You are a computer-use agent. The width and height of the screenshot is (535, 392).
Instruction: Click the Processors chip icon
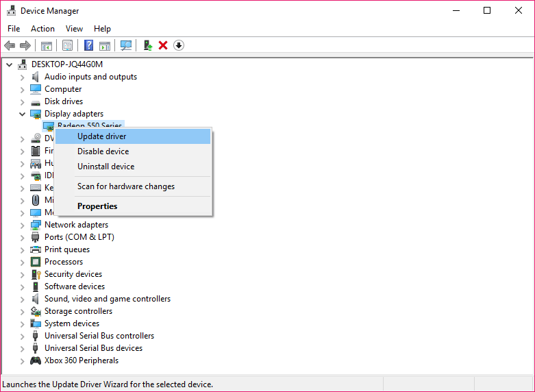click(x=36, y=262)
